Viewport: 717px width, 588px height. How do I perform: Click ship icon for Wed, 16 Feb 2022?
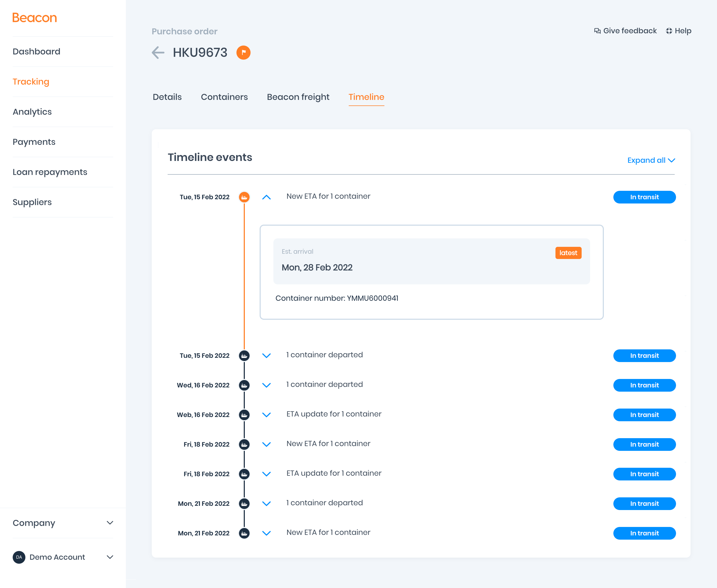pyautogui.click(x=244, y=385)
